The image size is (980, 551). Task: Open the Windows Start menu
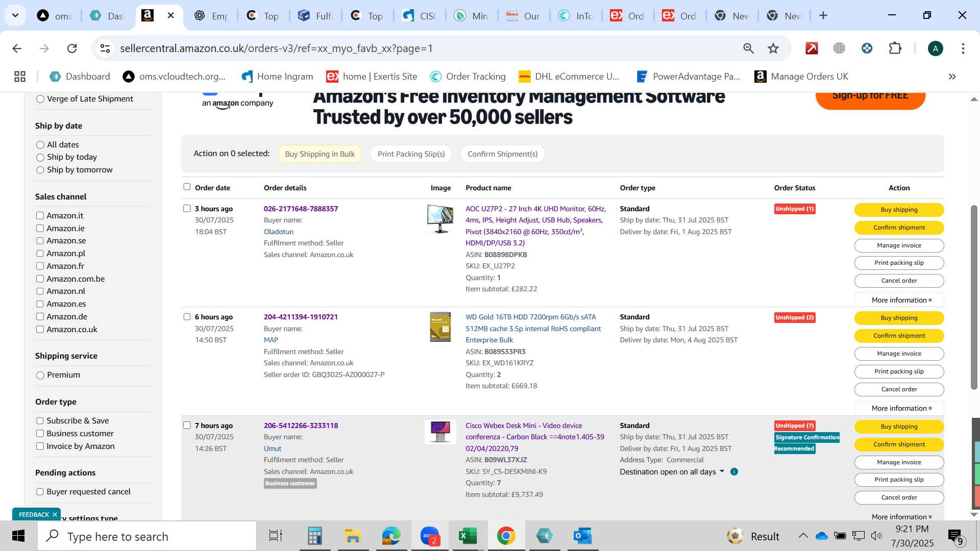click(x=18, y=536)
